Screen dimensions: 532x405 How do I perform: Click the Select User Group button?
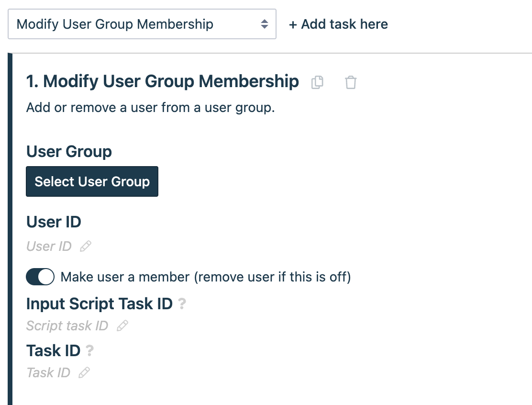click(92, 181)
